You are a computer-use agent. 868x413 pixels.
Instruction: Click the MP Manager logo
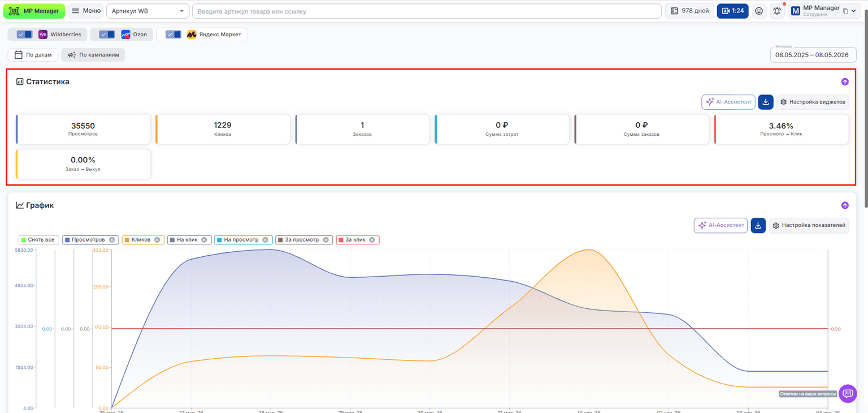click(x=34, y=11)
